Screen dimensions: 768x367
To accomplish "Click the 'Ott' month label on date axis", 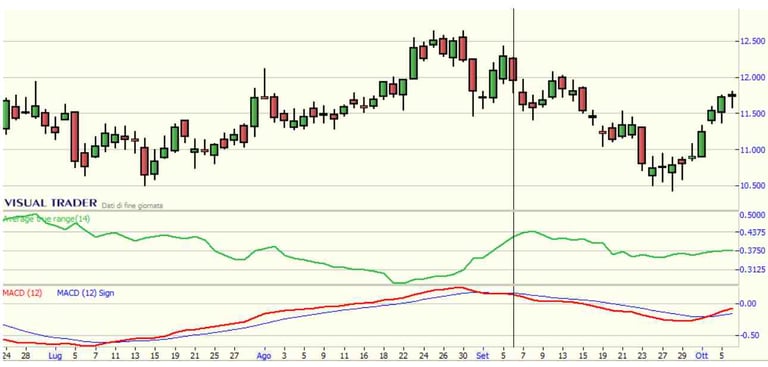I will 701,356.
